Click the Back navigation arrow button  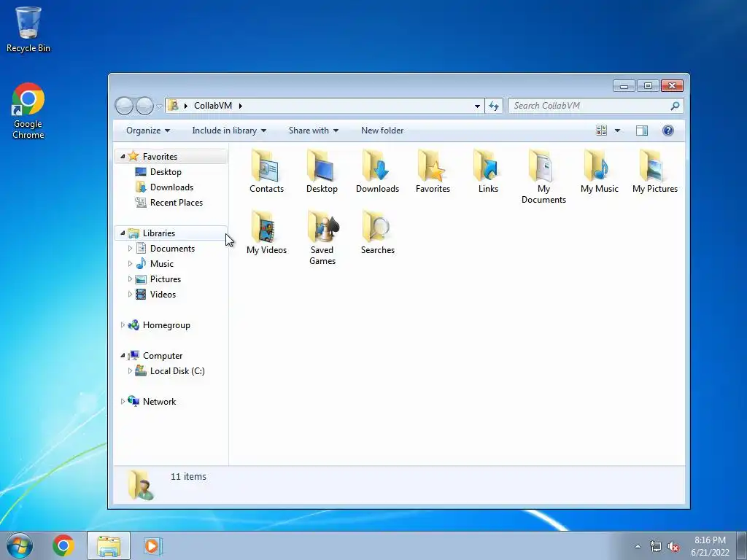tap(124, 106)
